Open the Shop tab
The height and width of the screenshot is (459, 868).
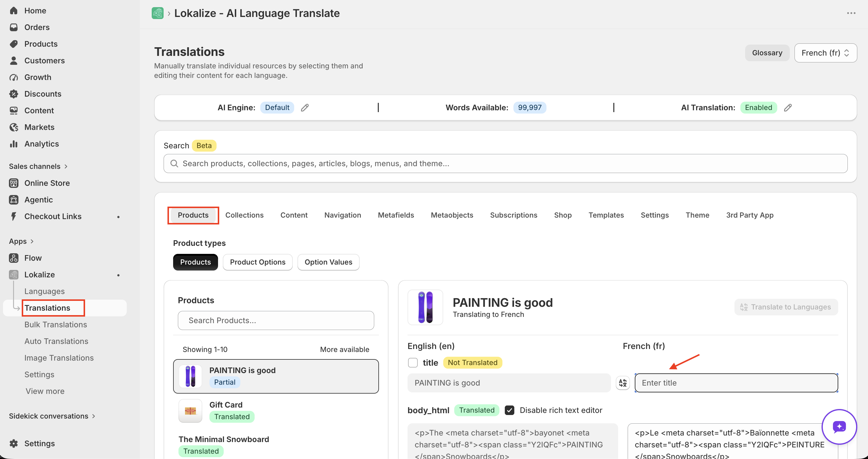[x=563, y=215]
